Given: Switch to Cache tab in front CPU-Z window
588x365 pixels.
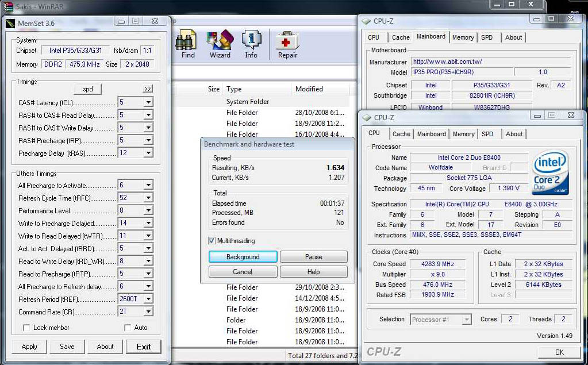Looking at the screenshot, I should (x=401, y=134).
